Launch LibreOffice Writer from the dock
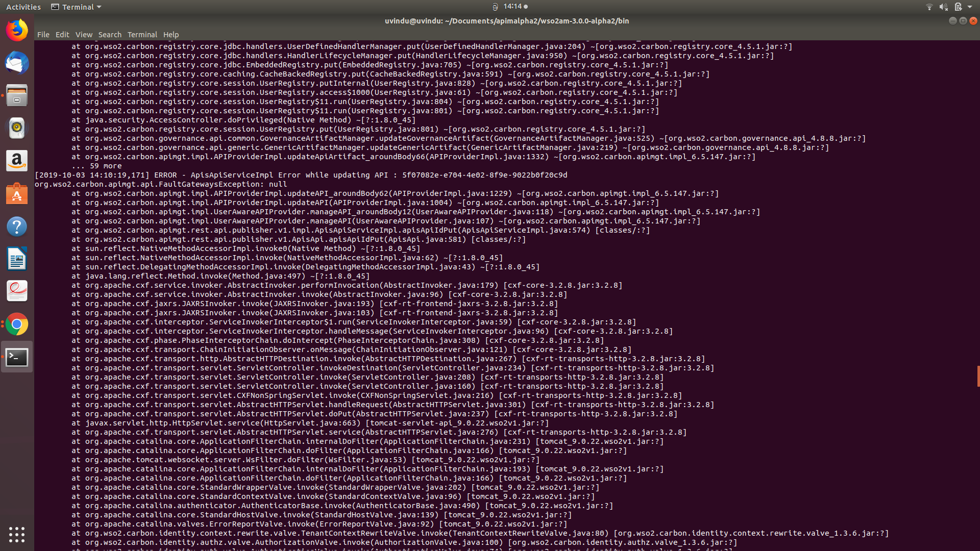 [x=17, y=259]
